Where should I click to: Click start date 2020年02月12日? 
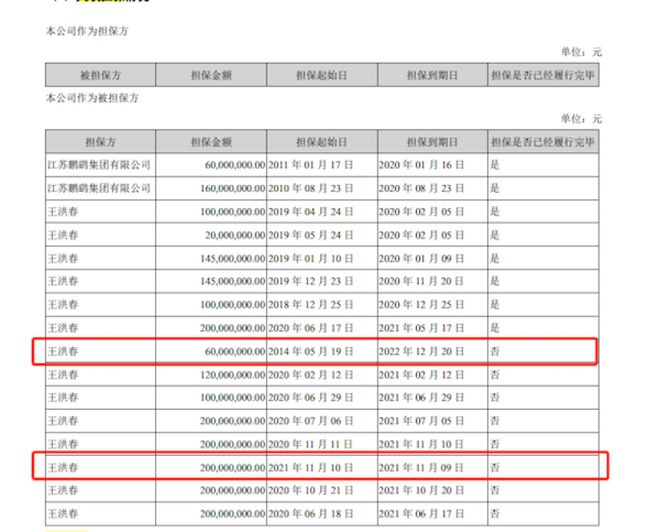(x=311, y=375)
